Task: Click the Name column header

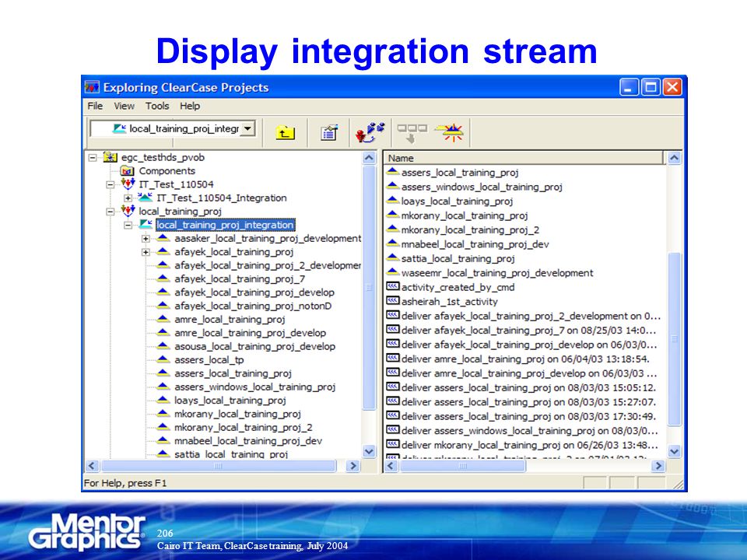Action: tap(524, 158)
